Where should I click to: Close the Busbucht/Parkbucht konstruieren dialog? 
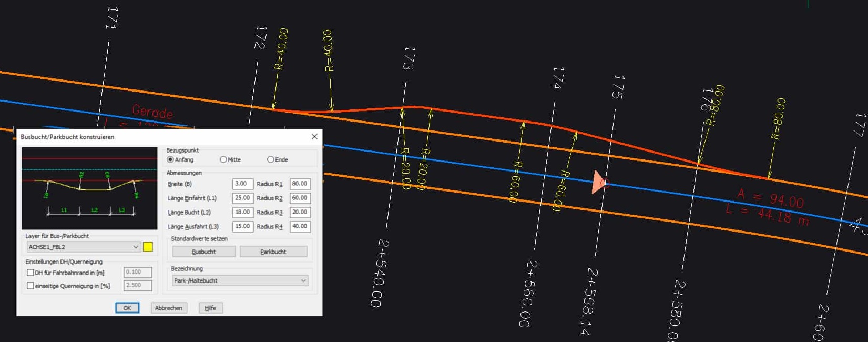[314, 137]
